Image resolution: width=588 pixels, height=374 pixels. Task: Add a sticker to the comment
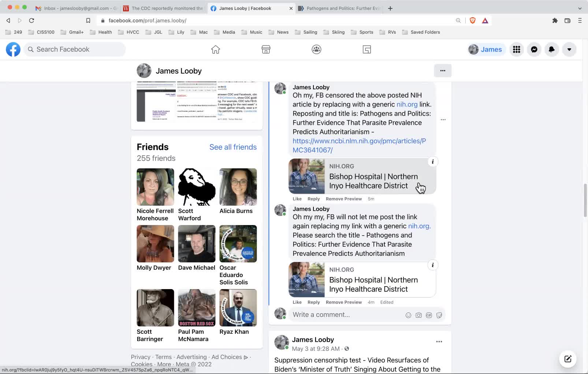coord(439,315)
